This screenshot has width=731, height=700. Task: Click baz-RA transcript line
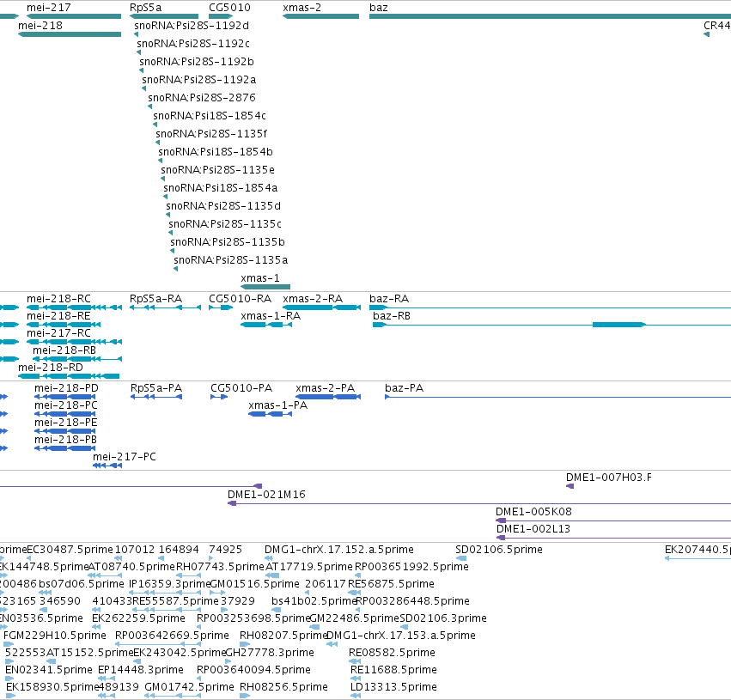550,307
